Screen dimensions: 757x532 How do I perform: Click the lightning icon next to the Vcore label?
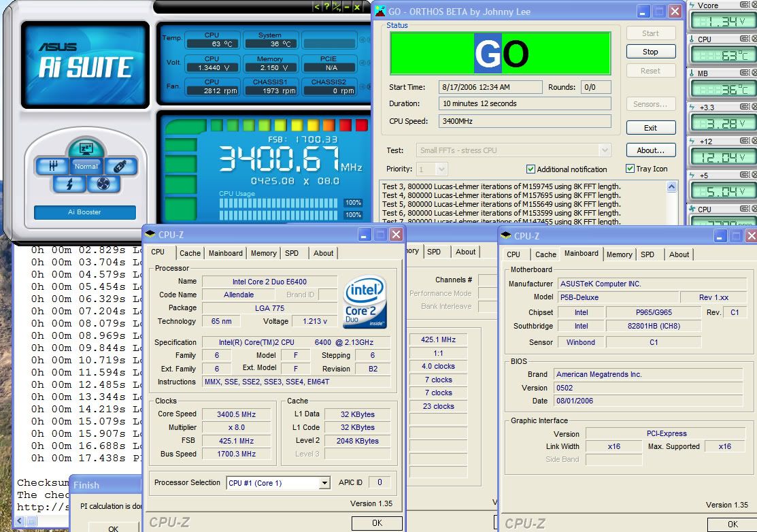[x=692, y=5]
